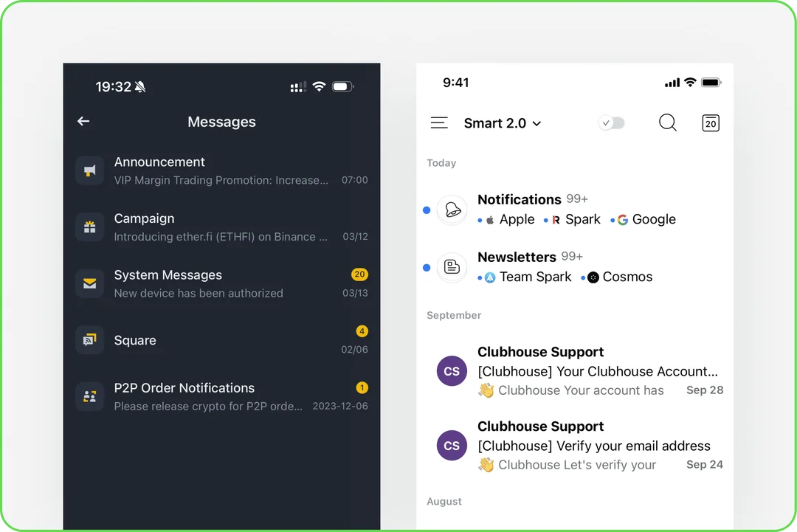Screen dimensions: 797x532
Task: Select the Team Spark logo under Newsletters
Action: pos(490,277)
